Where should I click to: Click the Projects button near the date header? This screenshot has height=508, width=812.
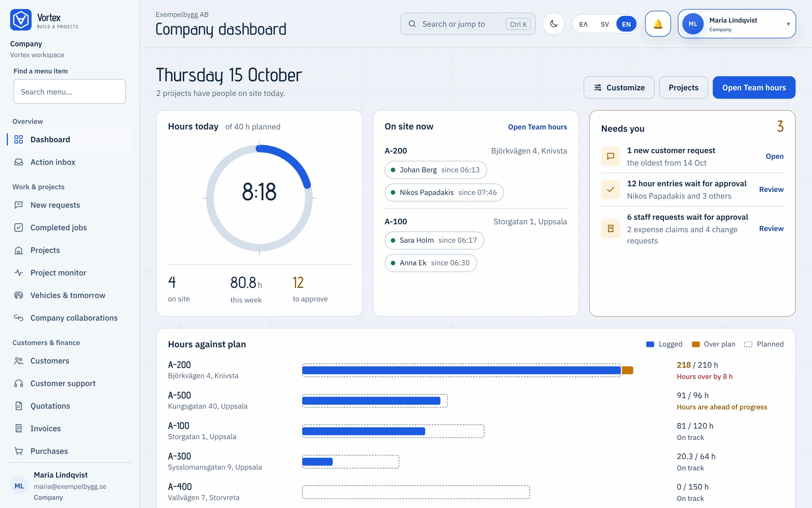click(x=683, y=88)
